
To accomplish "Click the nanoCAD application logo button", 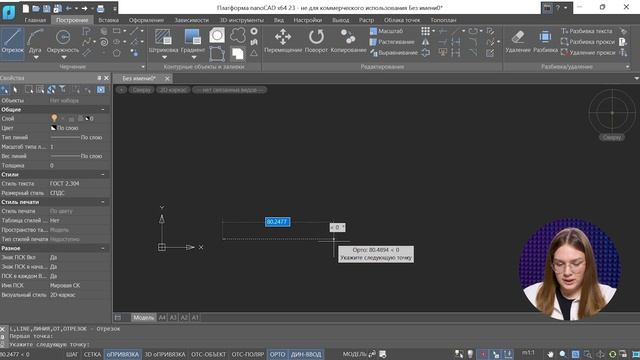I will 9,12.
